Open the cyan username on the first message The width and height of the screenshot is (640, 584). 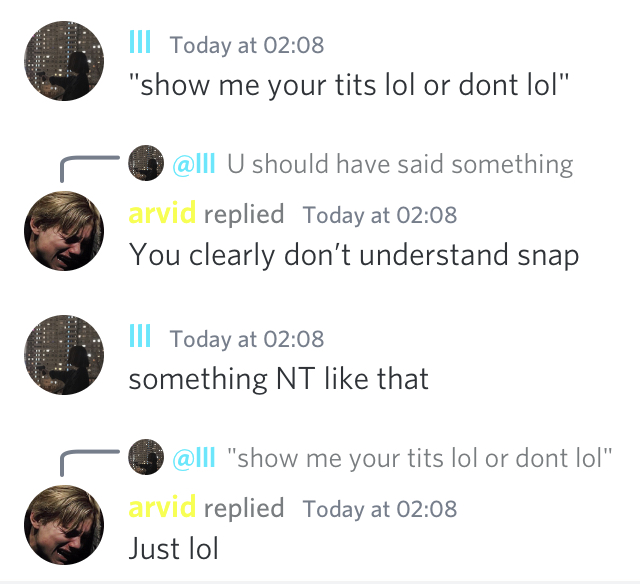140,42
